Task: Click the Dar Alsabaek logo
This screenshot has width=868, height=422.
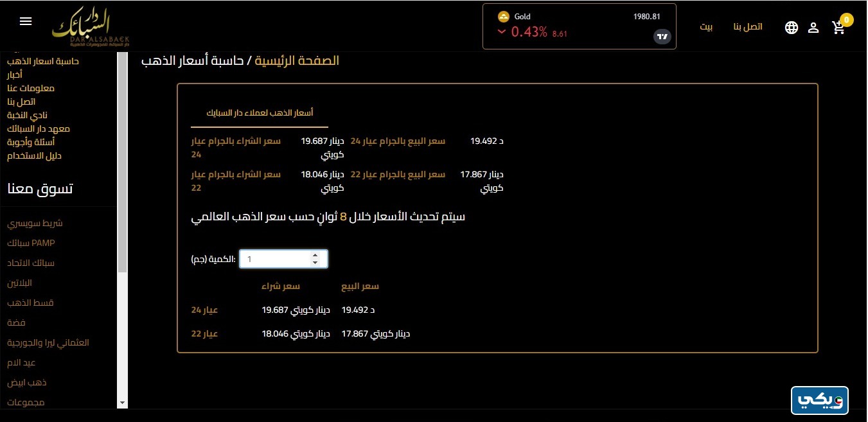Action: coord(90,26)
